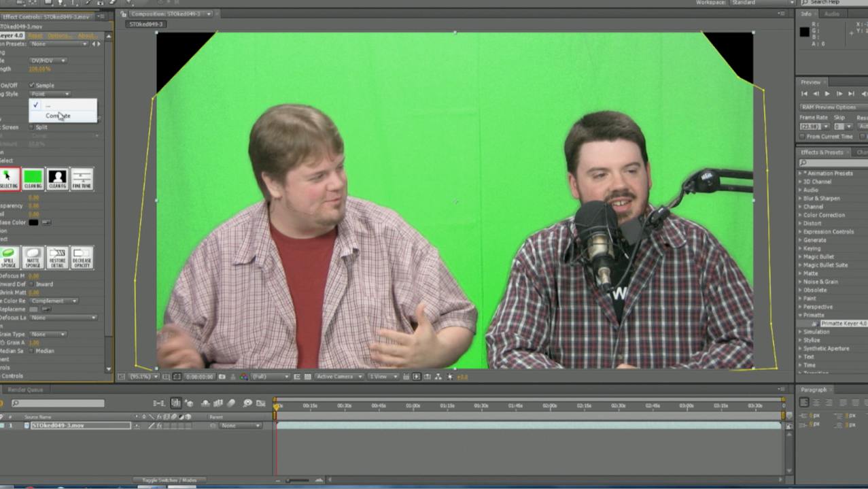Viewport: 868px width, 489px height.
Task: Open the Audio tab beside Info
Action: (x=831, y=14)
